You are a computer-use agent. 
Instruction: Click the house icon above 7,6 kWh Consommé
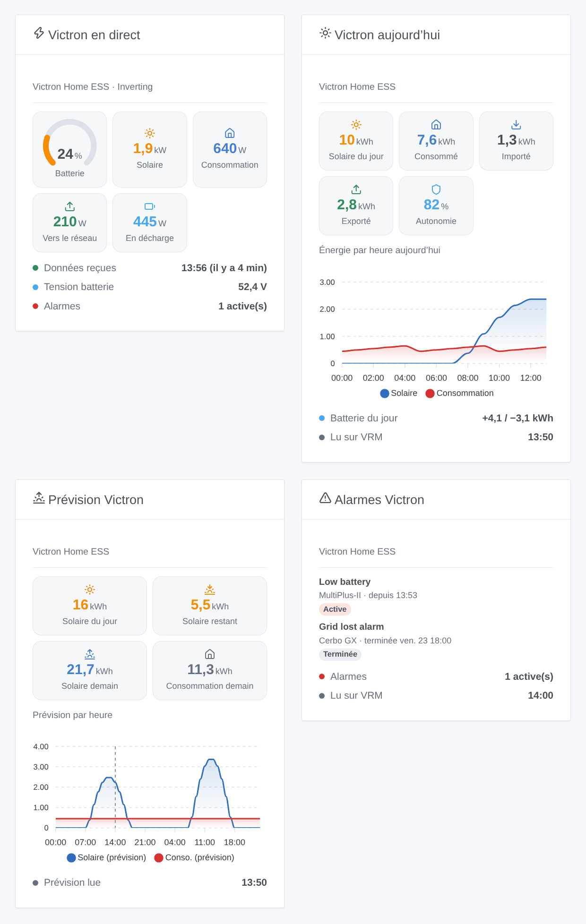[x=436, y=125]
